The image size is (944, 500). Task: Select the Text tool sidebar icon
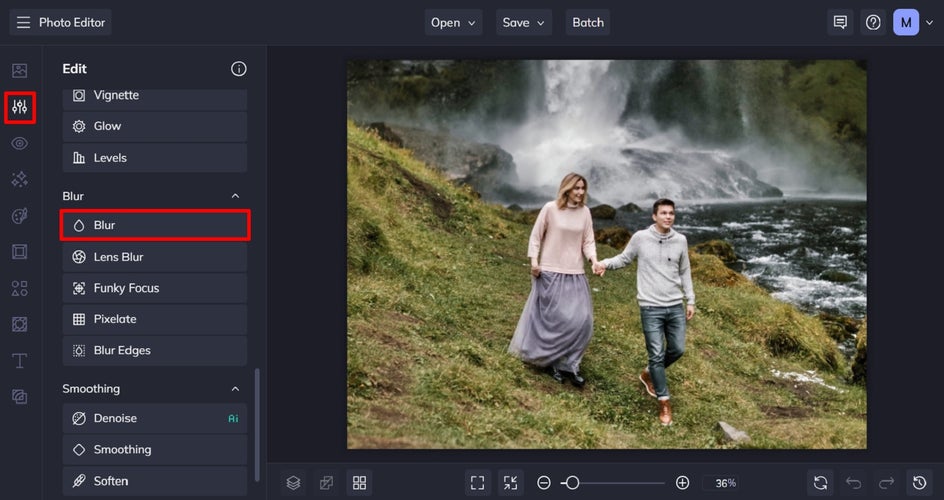coord(19,360)
